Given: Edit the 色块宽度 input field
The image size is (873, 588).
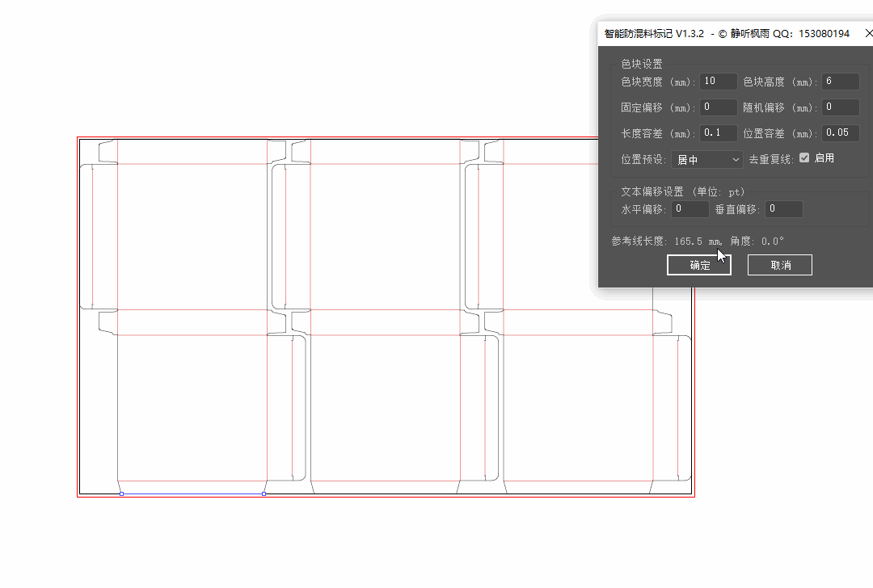Looking at the screenshot, I should 719,82.
